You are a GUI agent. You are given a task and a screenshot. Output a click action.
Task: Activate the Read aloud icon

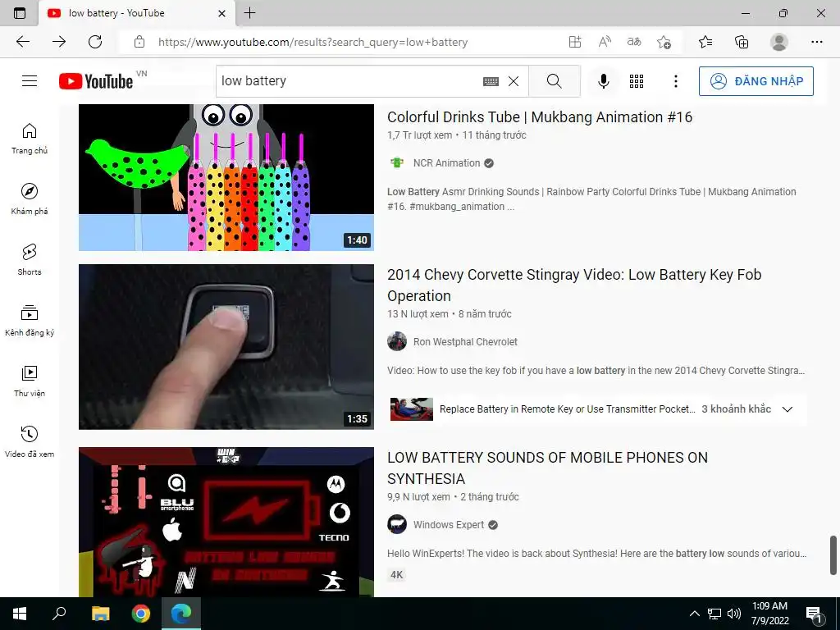pos(605,42)
